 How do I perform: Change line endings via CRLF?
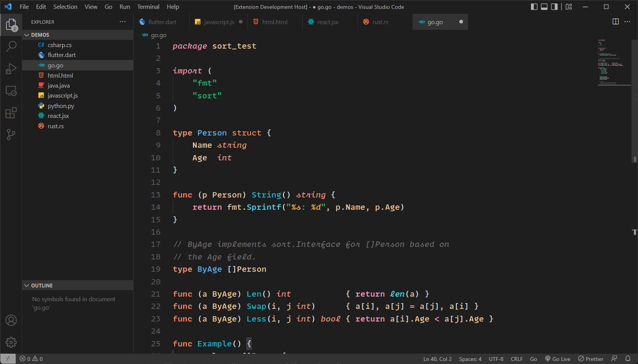[x=517, y=359]
